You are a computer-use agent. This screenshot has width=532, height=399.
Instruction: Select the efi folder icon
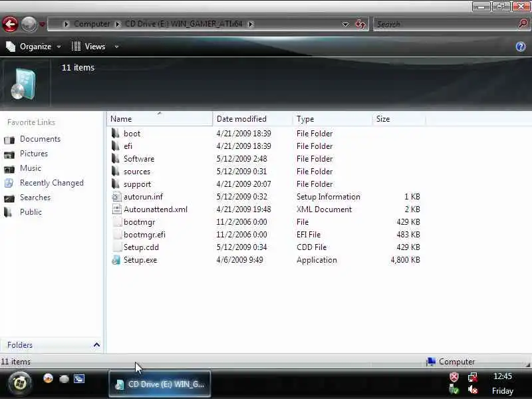(116, 146)
